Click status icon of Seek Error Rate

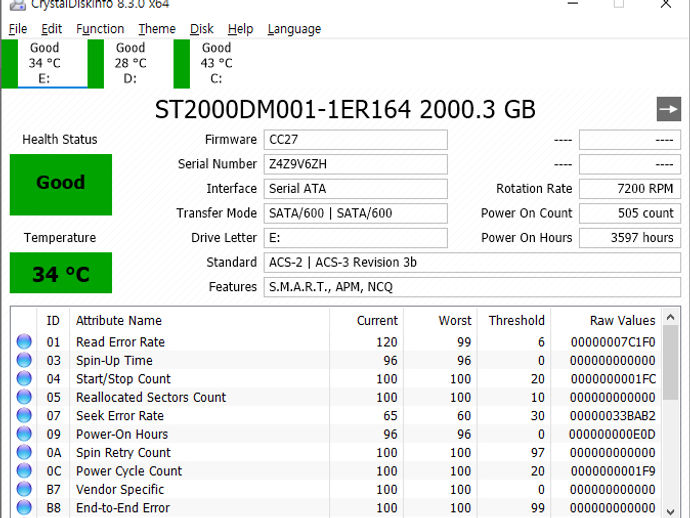(24, 415)
